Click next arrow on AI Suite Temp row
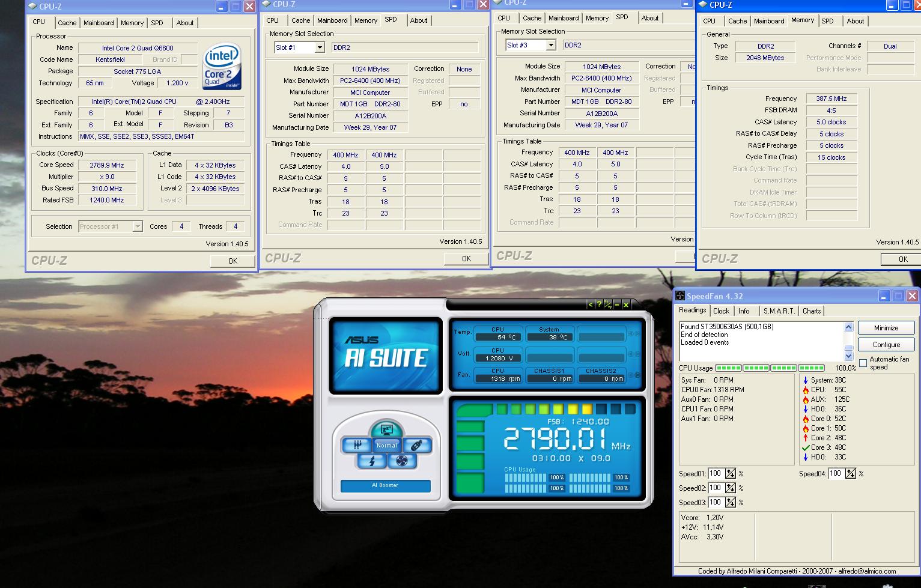Image resolution: width=921 pixels, height=588 pixels. [x=637, y=333]
